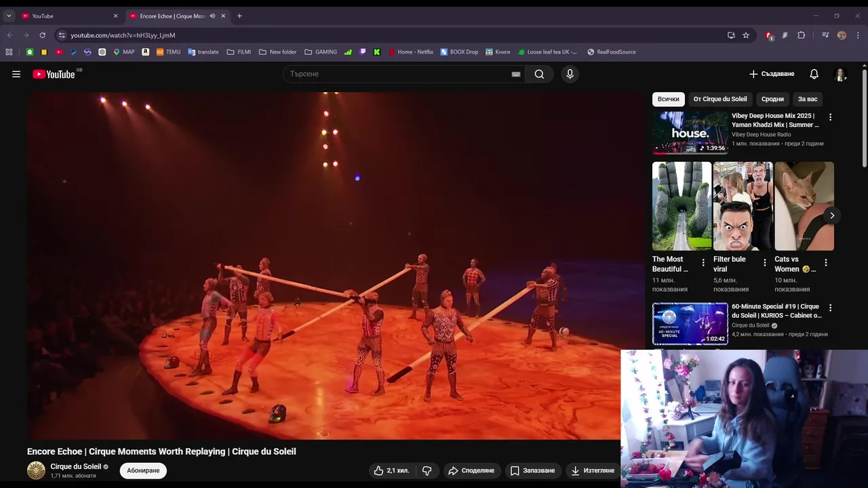Open the Chrome three-dot menu
Image resolution: width=868 pixels, height=488 pixels.
click(858, 35)
